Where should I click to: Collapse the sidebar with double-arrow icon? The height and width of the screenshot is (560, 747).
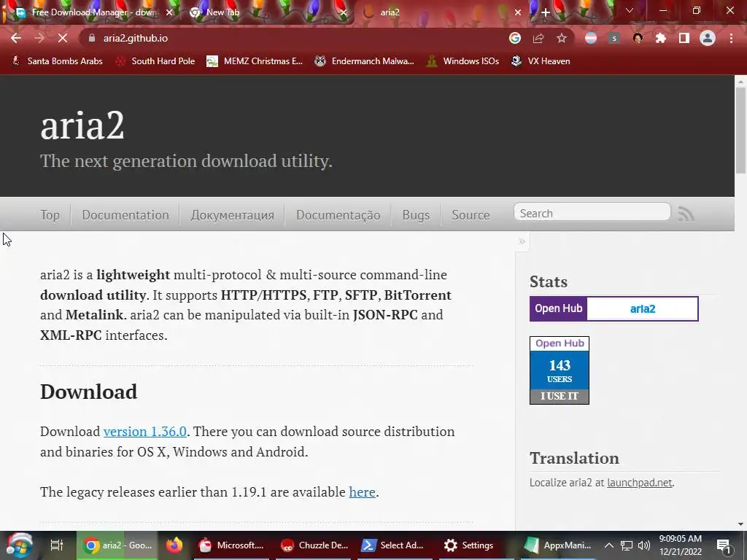pyautogui.click(x=522, y=241)
